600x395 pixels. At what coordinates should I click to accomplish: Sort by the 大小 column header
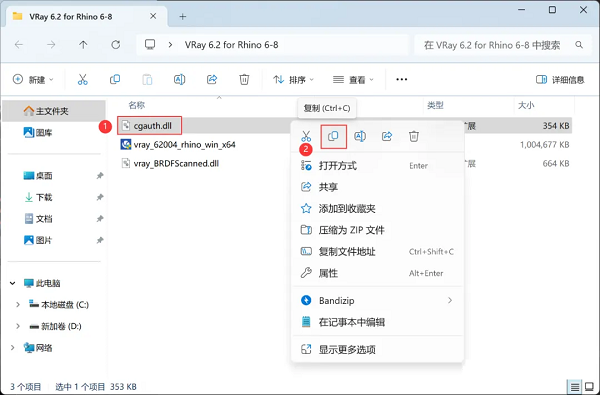pos(526,105)
